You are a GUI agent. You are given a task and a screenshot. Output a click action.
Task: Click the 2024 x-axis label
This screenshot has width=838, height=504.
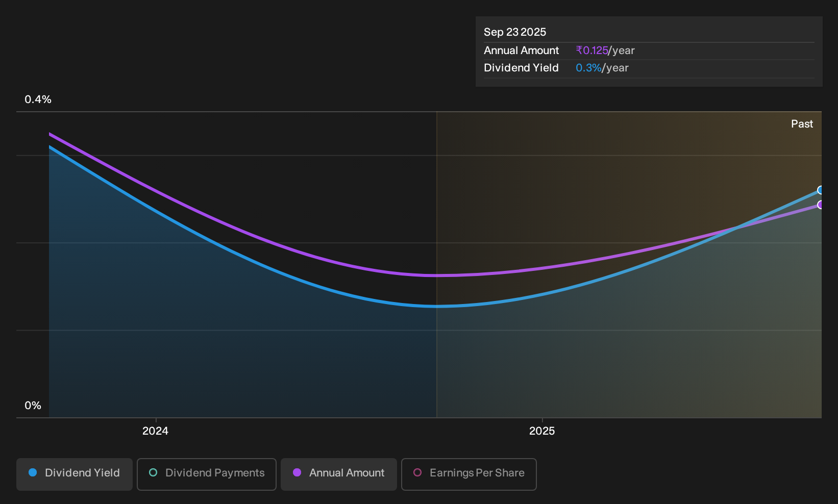click(x=155, y=431)
